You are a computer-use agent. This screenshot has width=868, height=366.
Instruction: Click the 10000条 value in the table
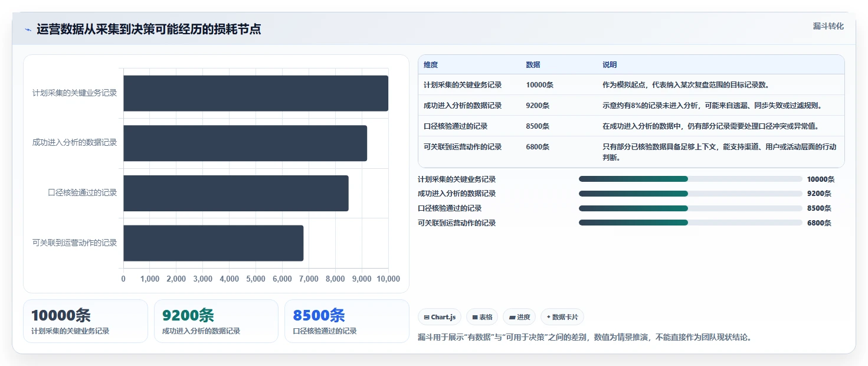[539, 85]
